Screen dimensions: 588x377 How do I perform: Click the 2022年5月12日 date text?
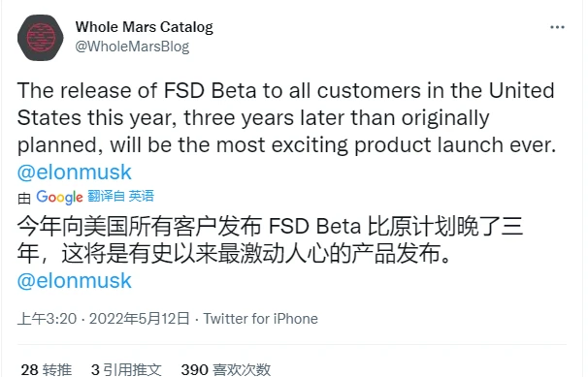139,319
